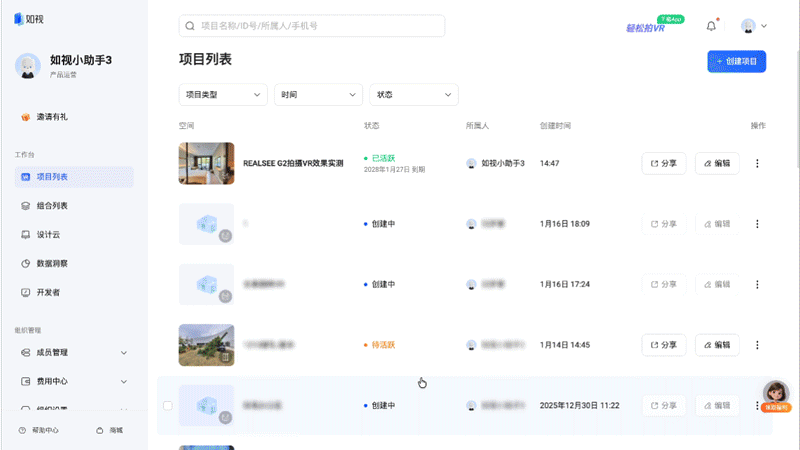
Task: Click the 如视 logo icon
Action: pos(19,19)
